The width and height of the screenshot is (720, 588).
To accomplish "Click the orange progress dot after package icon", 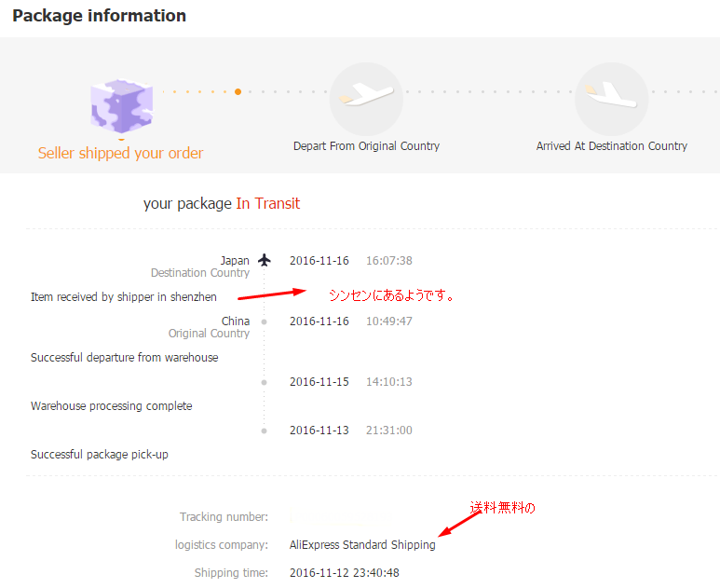I will (238, 92).
